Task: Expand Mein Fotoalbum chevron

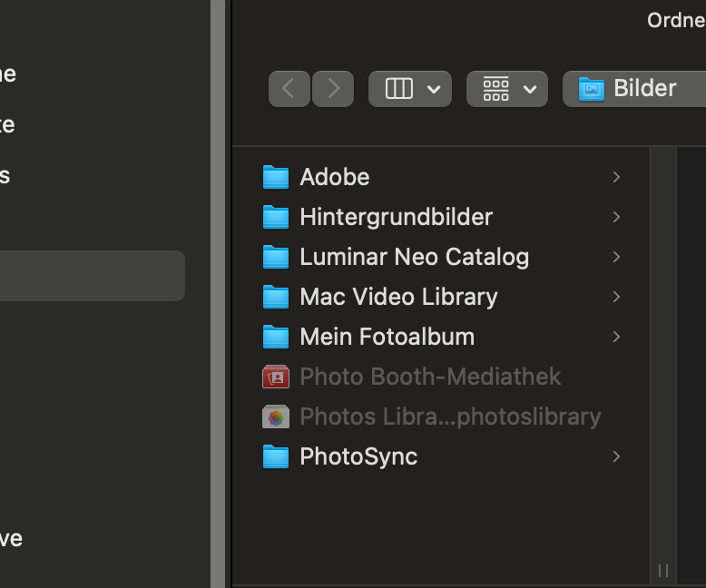Action: coord(616,337)
